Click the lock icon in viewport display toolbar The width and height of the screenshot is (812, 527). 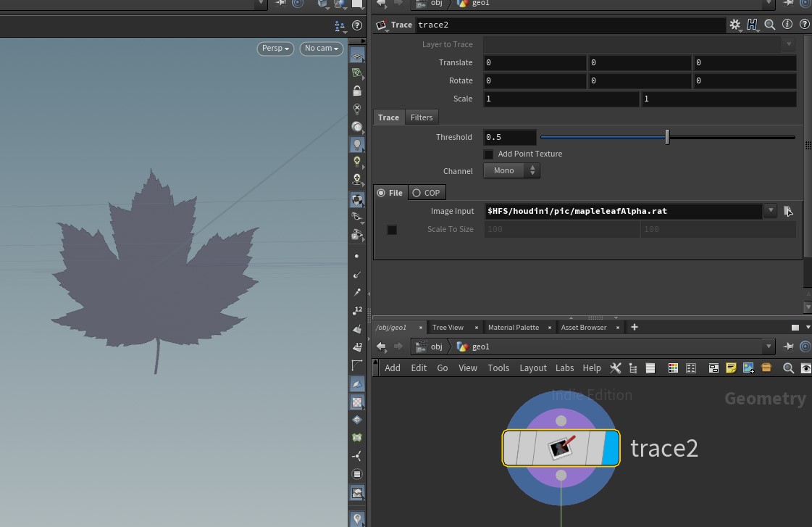356,91
